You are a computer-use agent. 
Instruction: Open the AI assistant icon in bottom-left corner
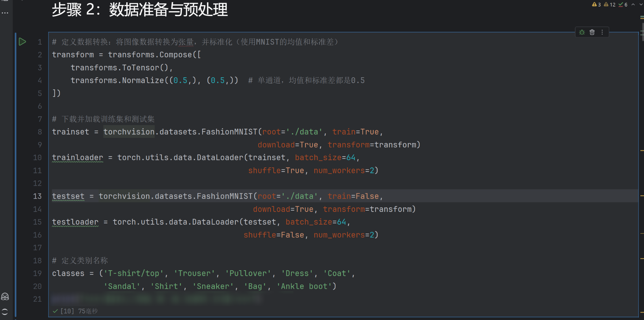tap(5, 297)
